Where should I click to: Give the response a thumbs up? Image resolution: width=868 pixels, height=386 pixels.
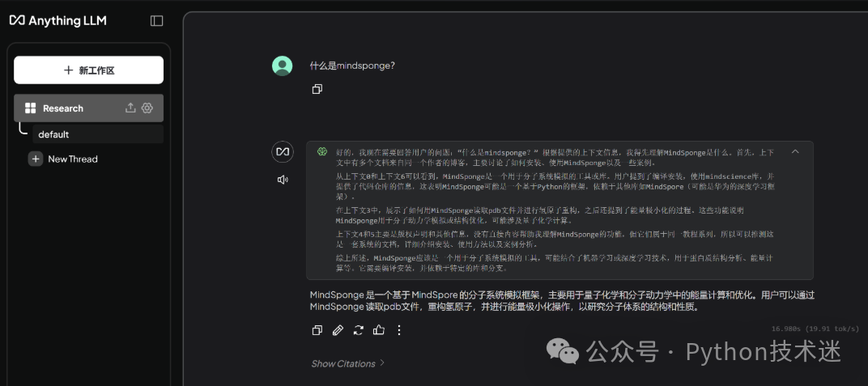click(x=379, y=330)
